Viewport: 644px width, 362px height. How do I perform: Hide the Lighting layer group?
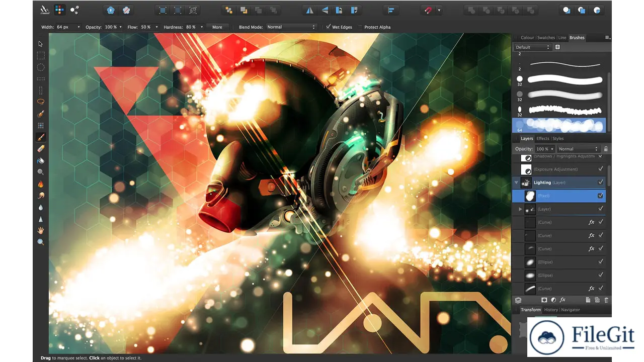click(x=600, y=183)
